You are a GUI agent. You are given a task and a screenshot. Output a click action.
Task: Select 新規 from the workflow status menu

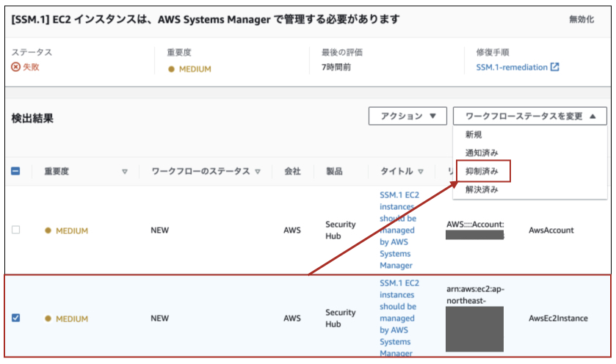pyautogui.click(x=474, y=135)
